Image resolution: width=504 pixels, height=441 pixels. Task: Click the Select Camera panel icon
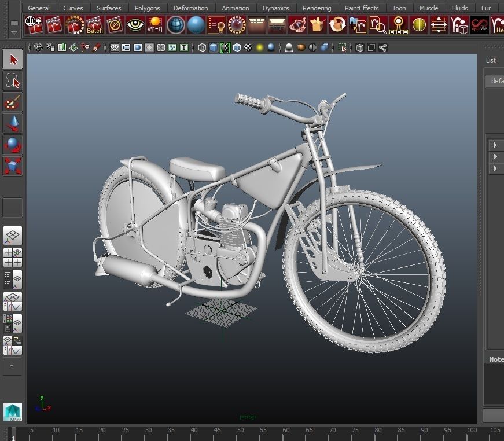coord(39,48)
